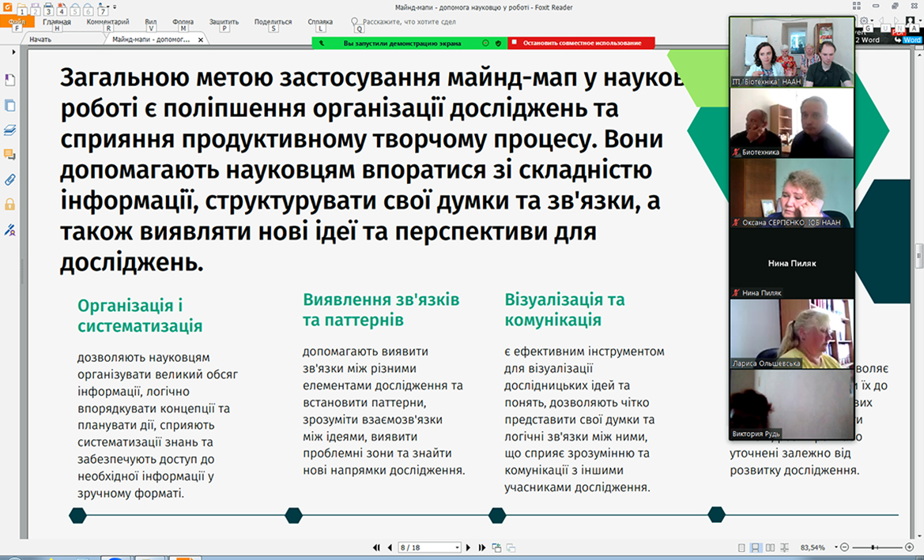This screenshot has width=924, height=560.
Task: Select continuous facing view mode
Action: (784, 547)
